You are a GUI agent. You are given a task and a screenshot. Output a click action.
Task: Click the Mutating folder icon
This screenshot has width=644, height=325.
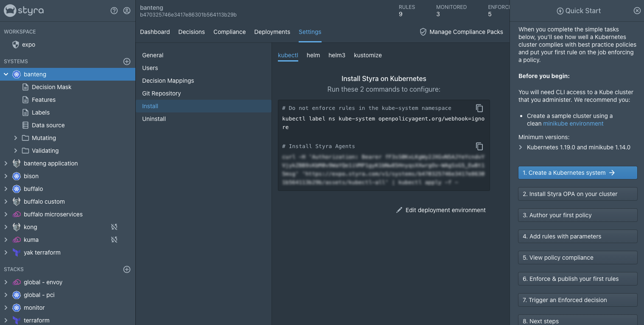(25, 138)
